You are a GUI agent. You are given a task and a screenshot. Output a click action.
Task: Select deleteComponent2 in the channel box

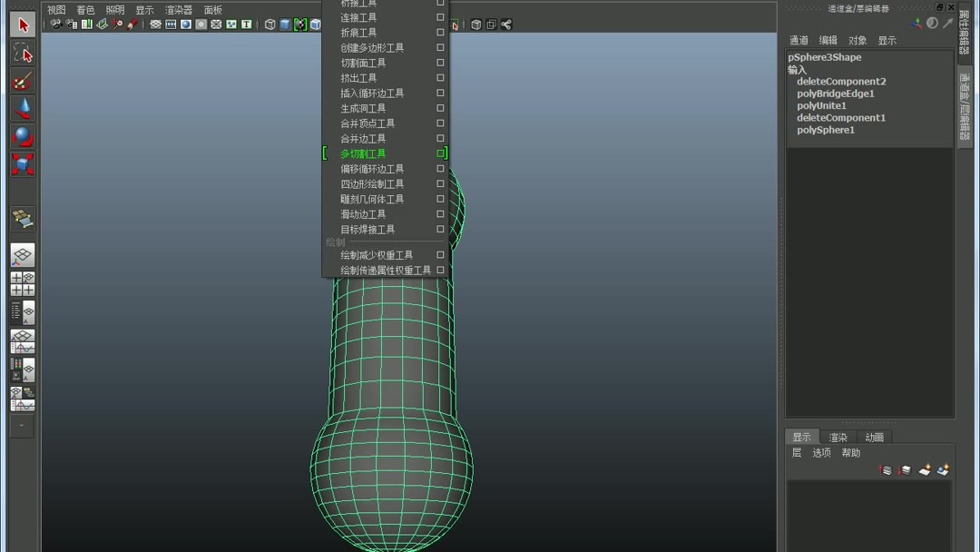pos(841,81)
